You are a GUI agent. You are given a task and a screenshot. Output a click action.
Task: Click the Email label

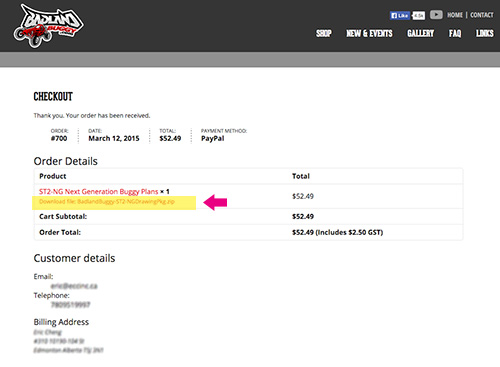pyautogui.click(x=43, y=277)
